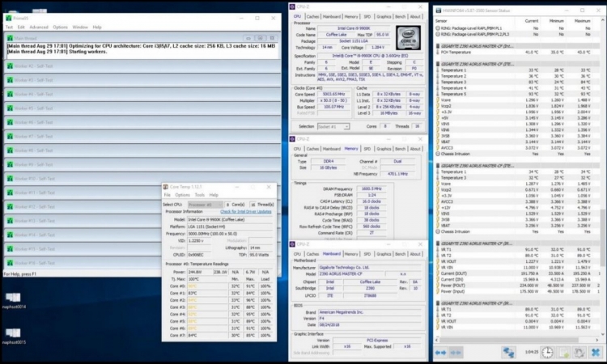Click the HWiNFO network monitors icon
This screenshot has height=364, width=607.
pos(509,353)
